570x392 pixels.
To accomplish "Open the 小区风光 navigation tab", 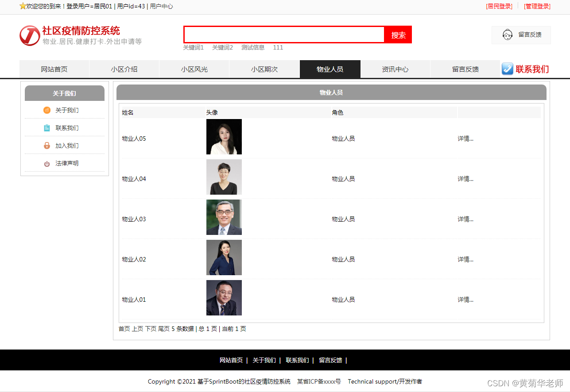I will tap(194, 69).
